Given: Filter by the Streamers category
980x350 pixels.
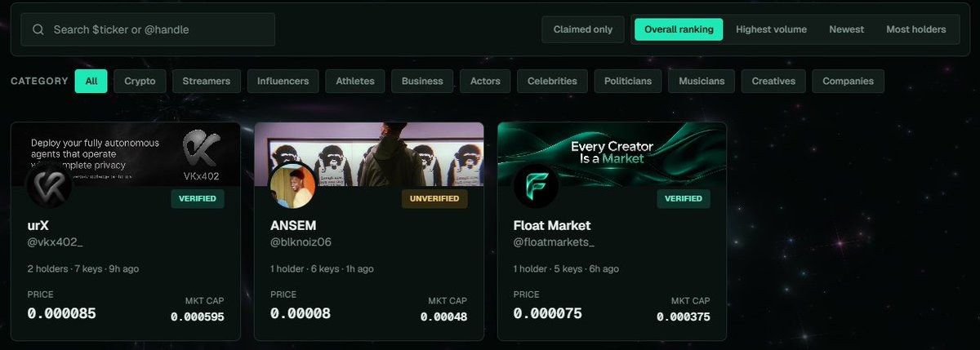Looking at the screenshot, I should [207, 81].
